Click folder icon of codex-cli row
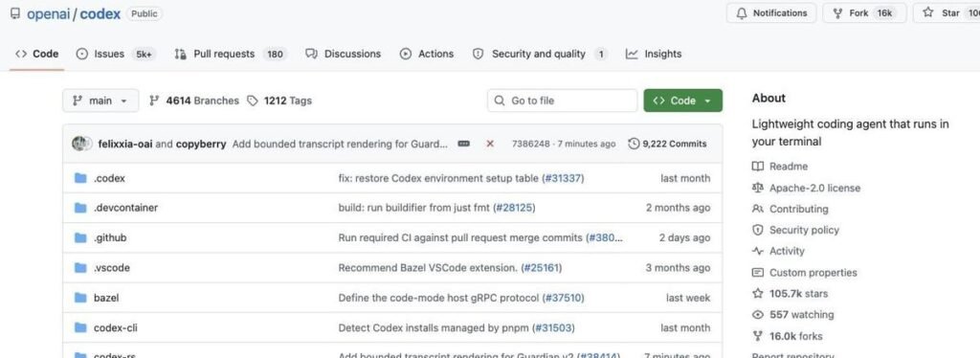980x358 pixels. click(80, 327)
